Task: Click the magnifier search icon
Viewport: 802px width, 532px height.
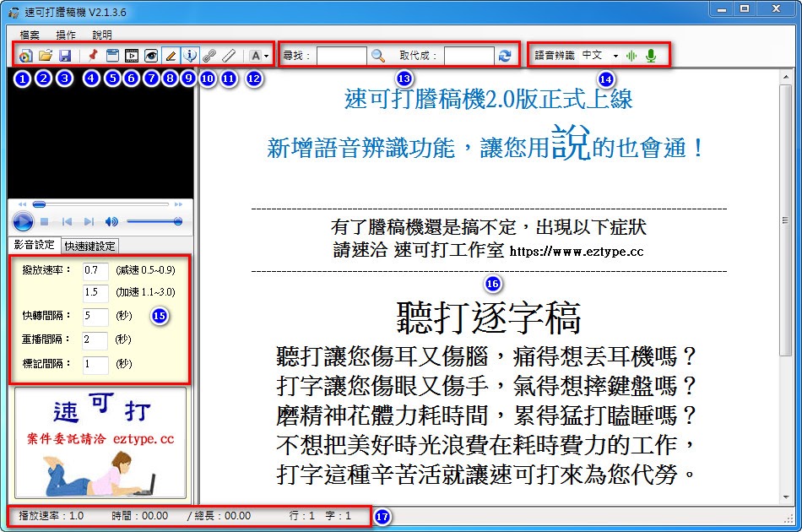Action: (378, 55)
